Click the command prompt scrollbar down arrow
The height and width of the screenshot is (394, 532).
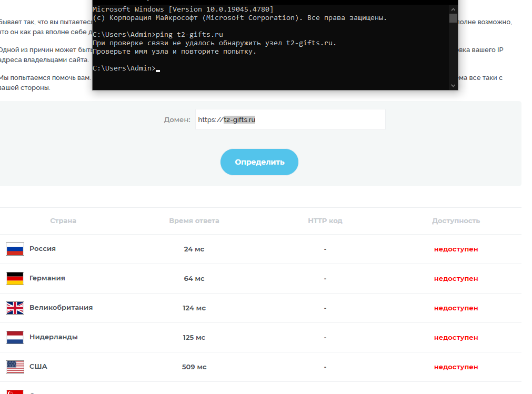[x=453, y=85]
